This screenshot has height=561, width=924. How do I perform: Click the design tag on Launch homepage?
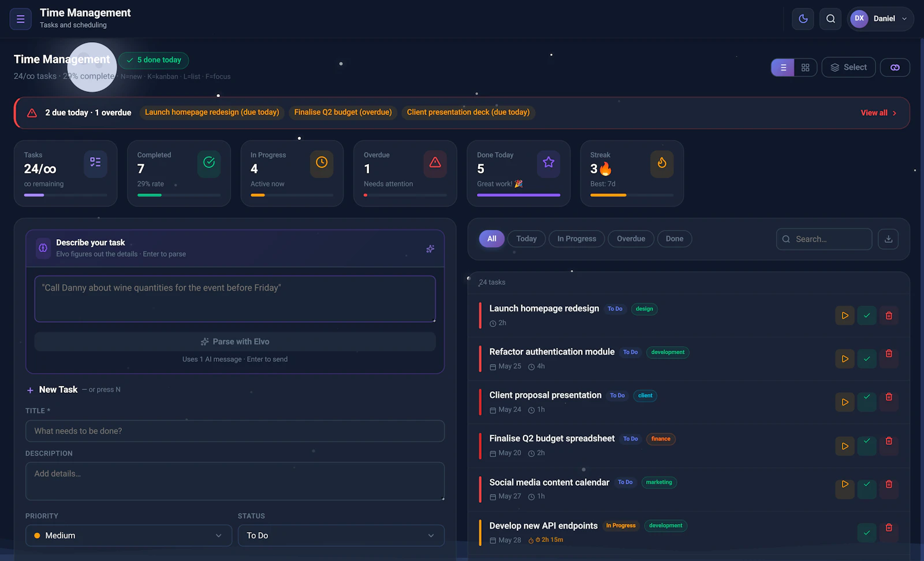coord(644,309)
